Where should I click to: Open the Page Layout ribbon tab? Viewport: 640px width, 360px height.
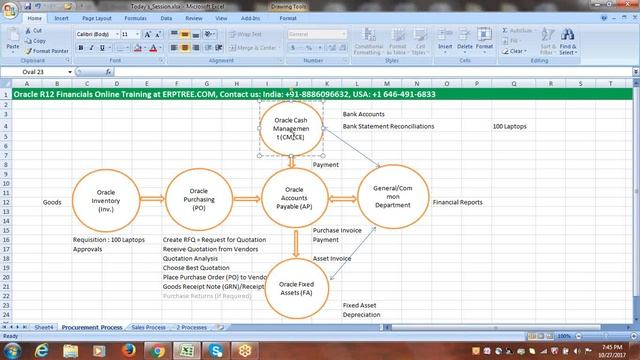[97, 18]
